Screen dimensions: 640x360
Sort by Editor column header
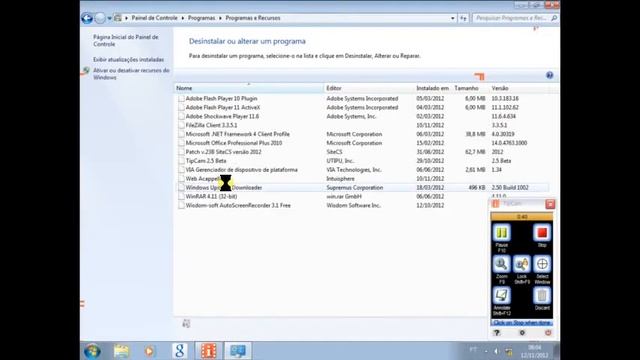coord(369,88)
